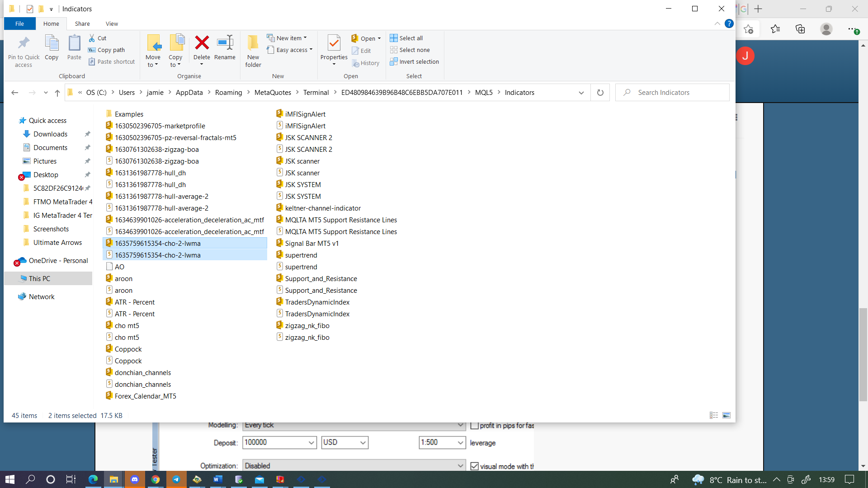Click the New folder icon
The height and width of the screenshot is (488, 868).
point(253,43)
